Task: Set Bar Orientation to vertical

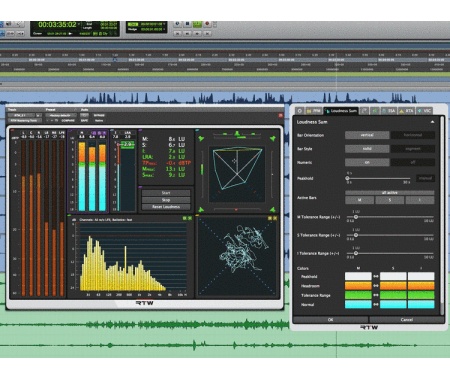Action: tap(367, 135)
